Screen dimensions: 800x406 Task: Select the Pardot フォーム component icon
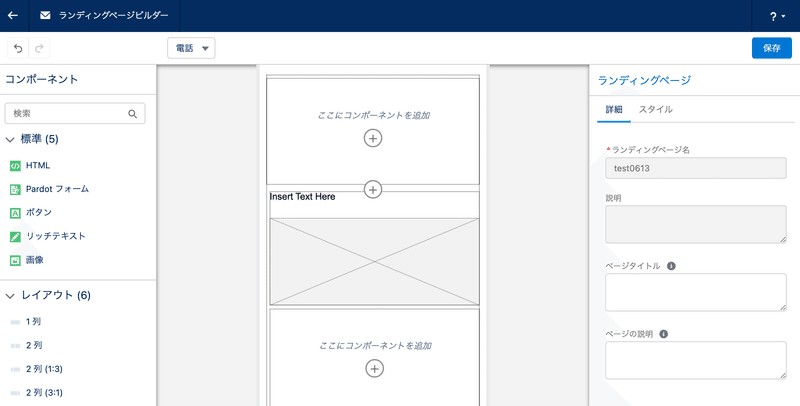[x=15, y=189]
